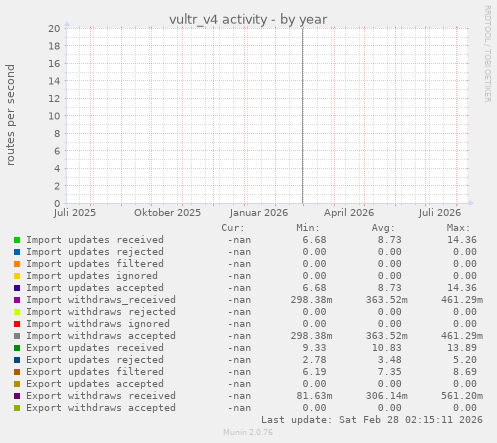Click the 'Export updates rejected' legend label
Screen dimensions: 497x443
(95, 360)
